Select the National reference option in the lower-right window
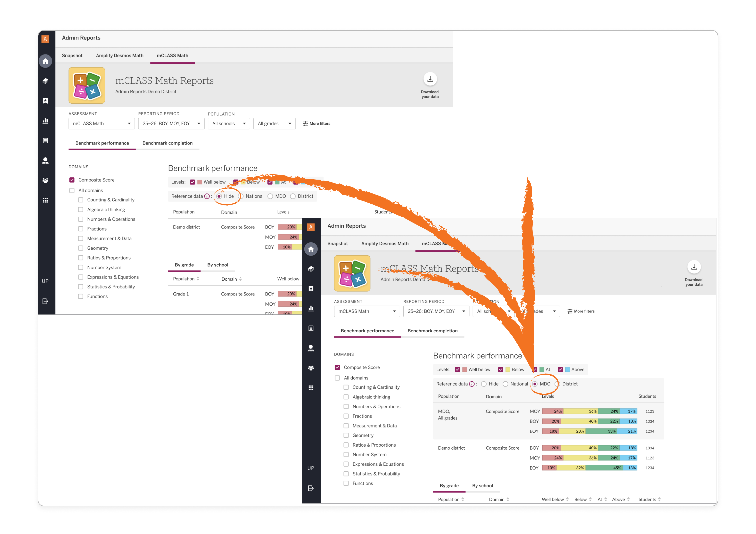756x534 pixels. coord(505,384)
